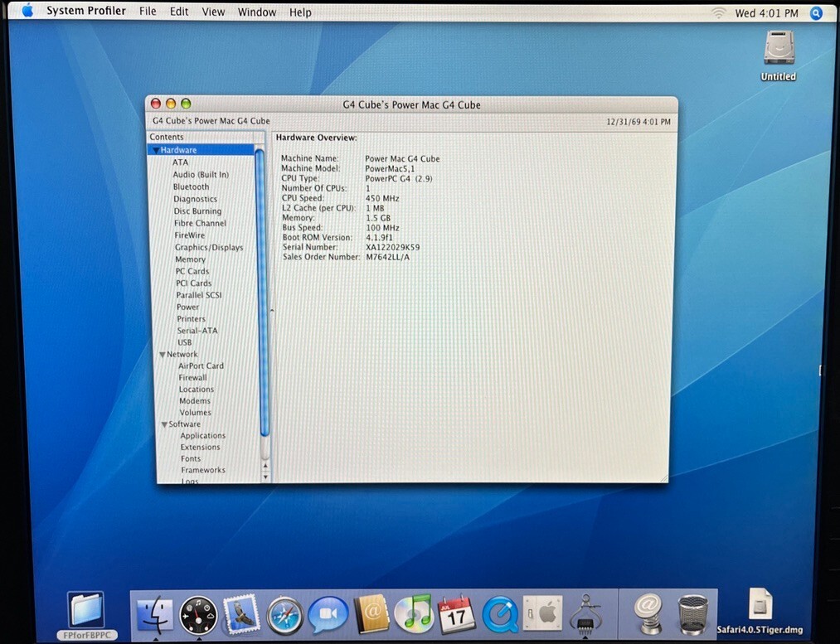
Task: Open iChat in the Dock
Action: (x=328, y=616)
